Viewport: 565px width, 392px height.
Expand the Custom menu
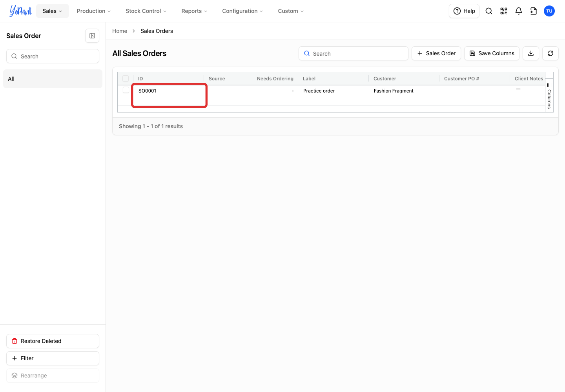click(291, 11)
